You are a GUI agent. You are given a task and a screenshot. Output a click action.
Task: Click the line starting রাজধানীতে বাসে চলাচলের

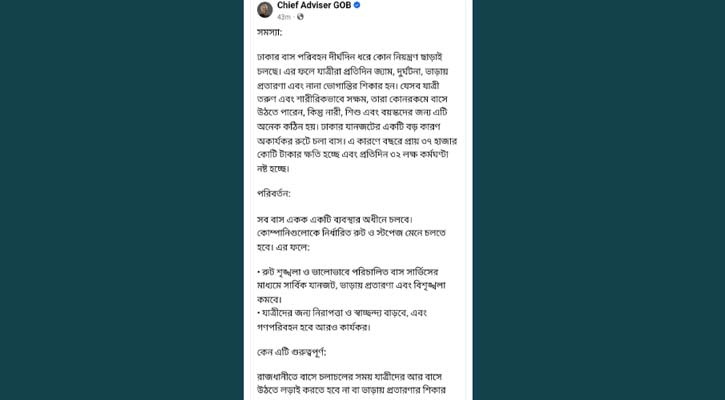pyautogui.click(x=355, y=376)
